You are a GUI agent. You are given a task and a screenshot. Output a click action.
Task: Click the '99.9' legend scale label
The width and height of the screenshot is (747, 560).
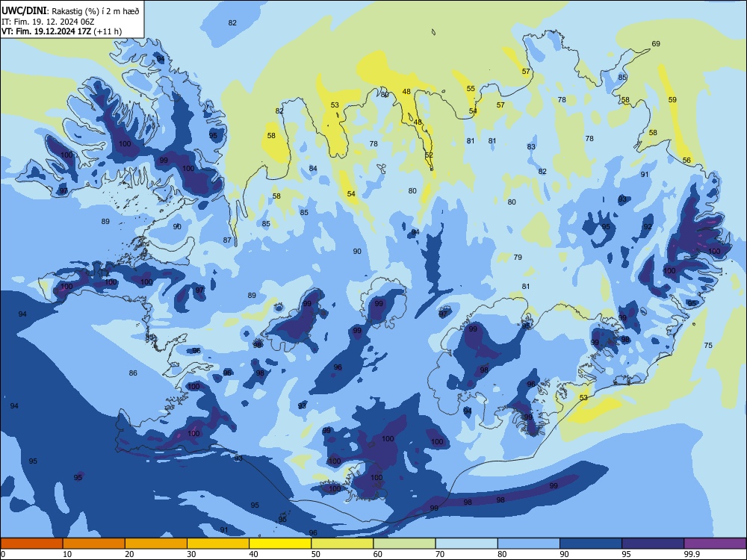click(691, 554)
